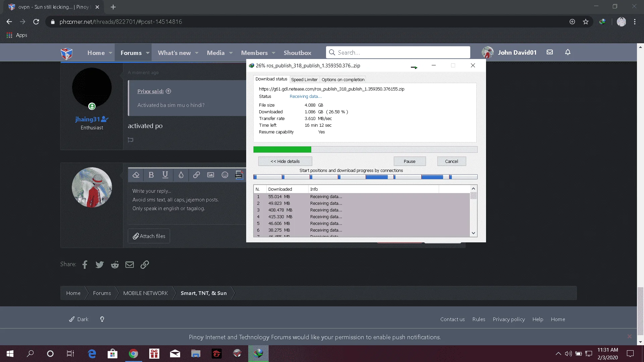Open the John David01 account menu

click(x=509, y=52)
